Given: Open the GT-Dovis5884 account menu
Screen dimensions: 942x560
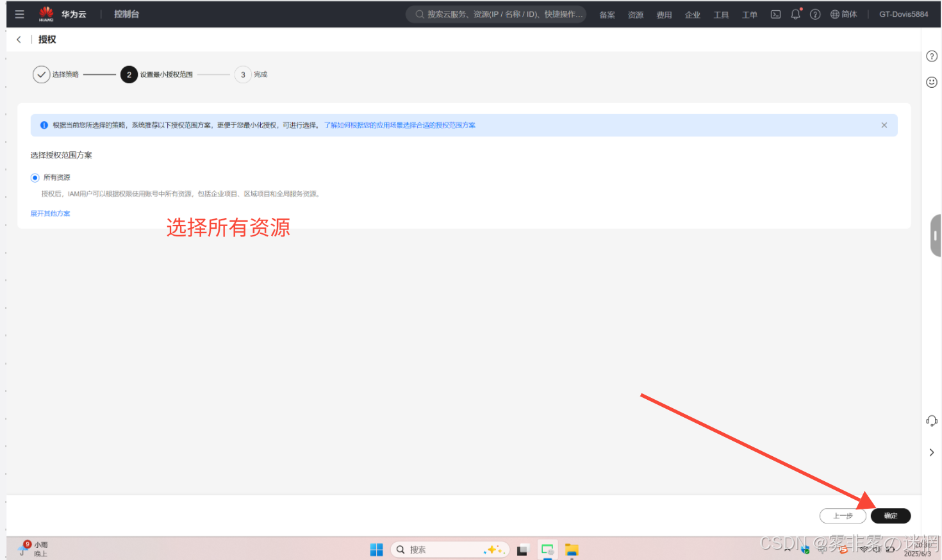Looking at the screenshot, I should point(903,14).
